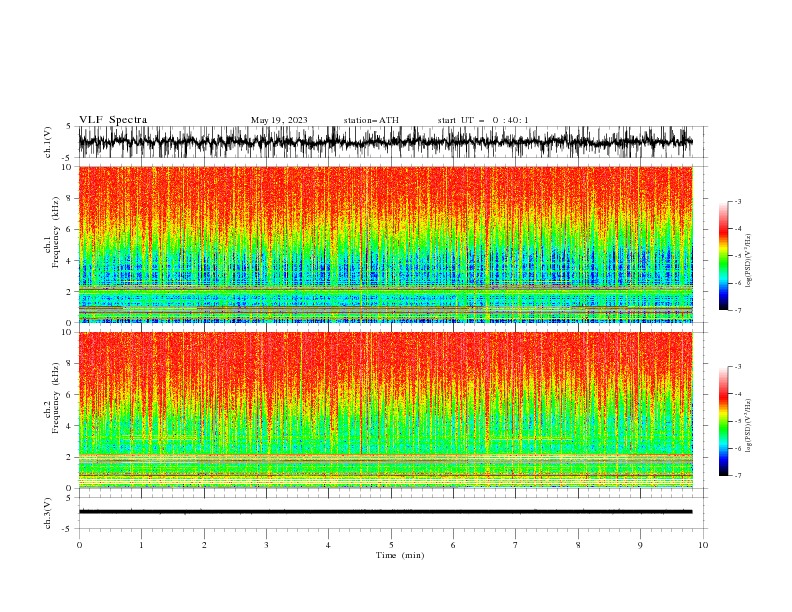The image size is (792, 612).
Task: Click time axis tick label "3"
Action: tap(266, 545)
